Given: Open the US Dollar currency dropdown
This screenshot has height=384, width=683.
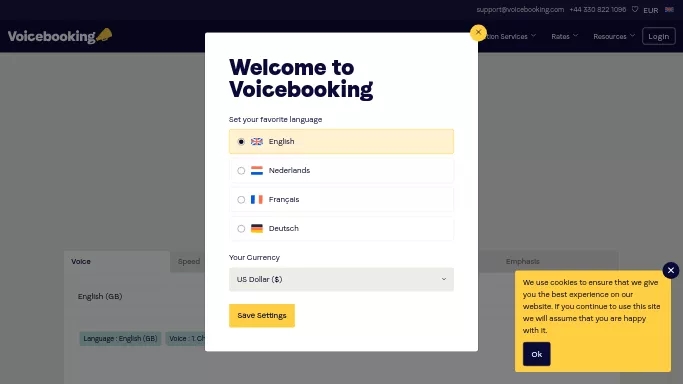Looking at the screenshot, I should [x=341, y=280].
